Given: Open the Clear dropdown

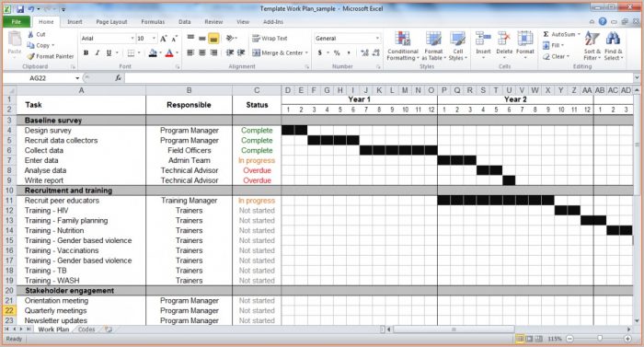Looking at the screenshot, I should [x=556, y=56].
